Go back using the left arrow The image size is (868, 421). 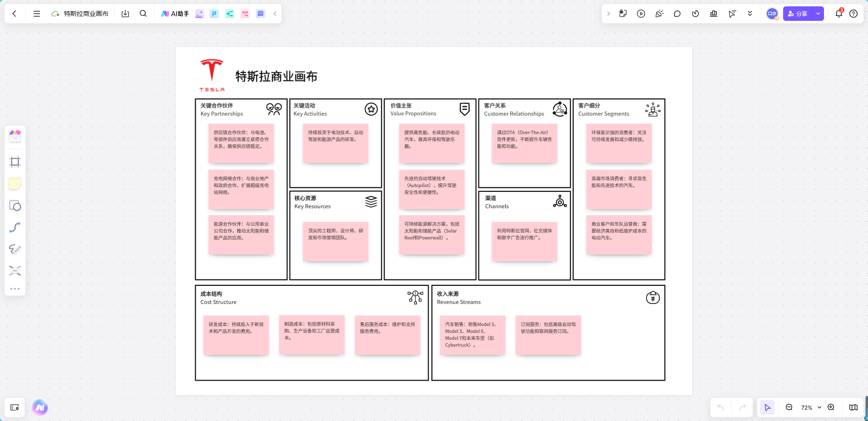pos(15,14)
